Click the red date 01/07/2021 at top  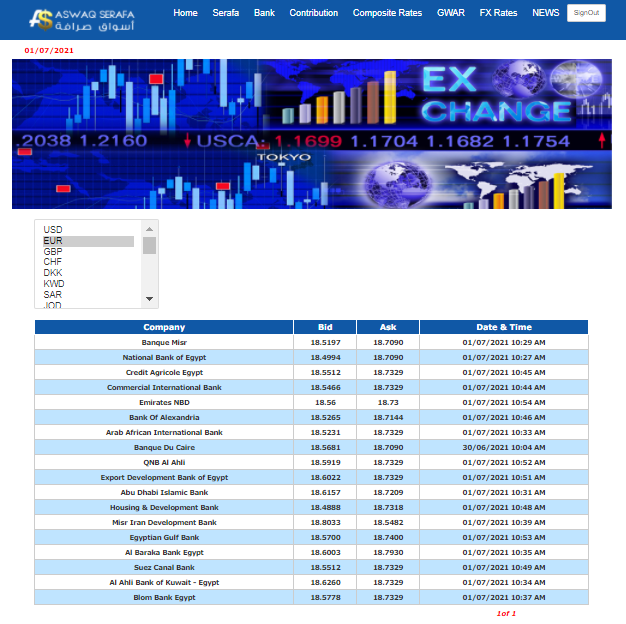click(x=49, y=51)
